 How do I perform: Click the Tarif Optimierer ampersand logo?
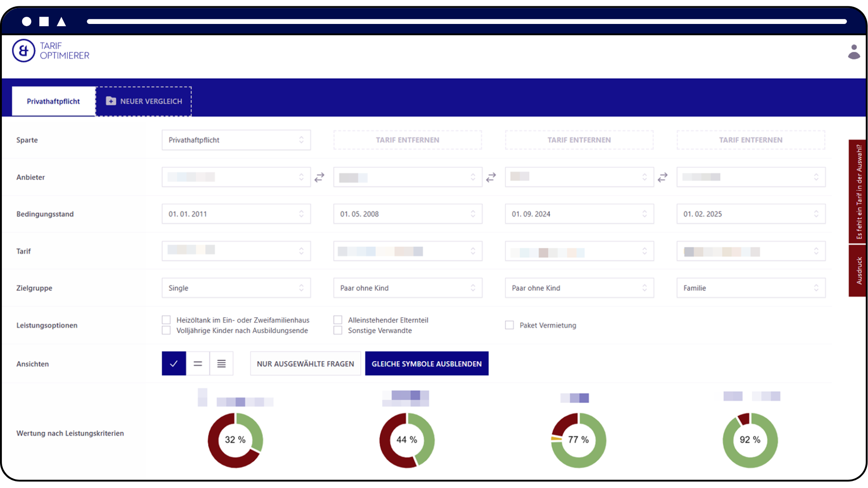[24, 51]
